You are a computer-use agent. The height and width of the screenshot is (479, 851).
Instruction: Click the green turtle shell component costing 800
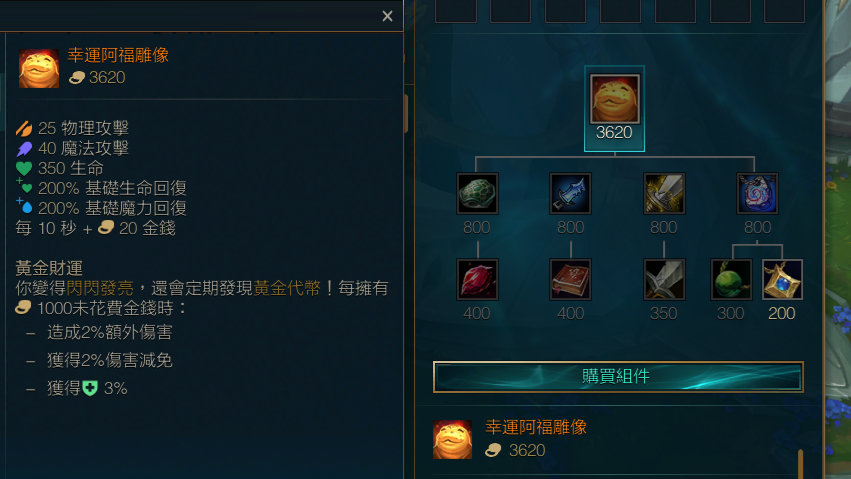[477, 194]
